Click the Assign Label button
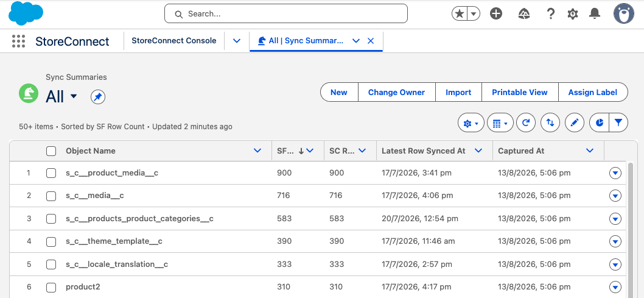Viewport: 644px width, 298px height. [593, 92]
